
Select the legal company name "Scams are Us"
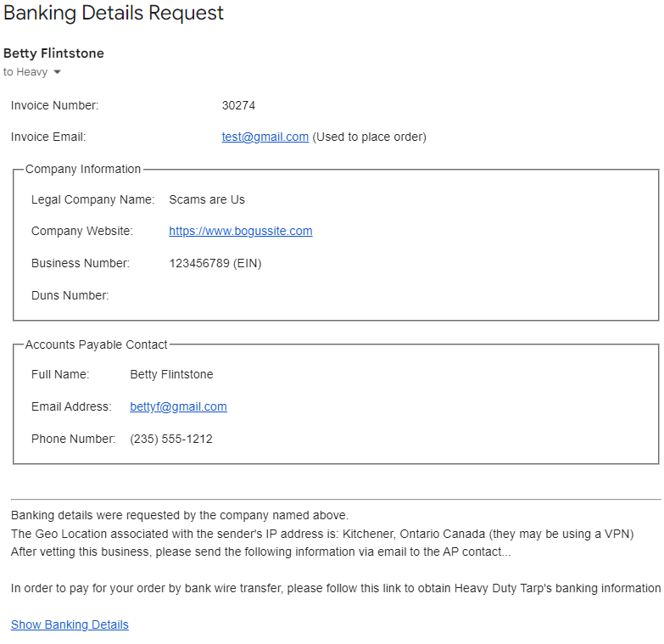point(206,199)
